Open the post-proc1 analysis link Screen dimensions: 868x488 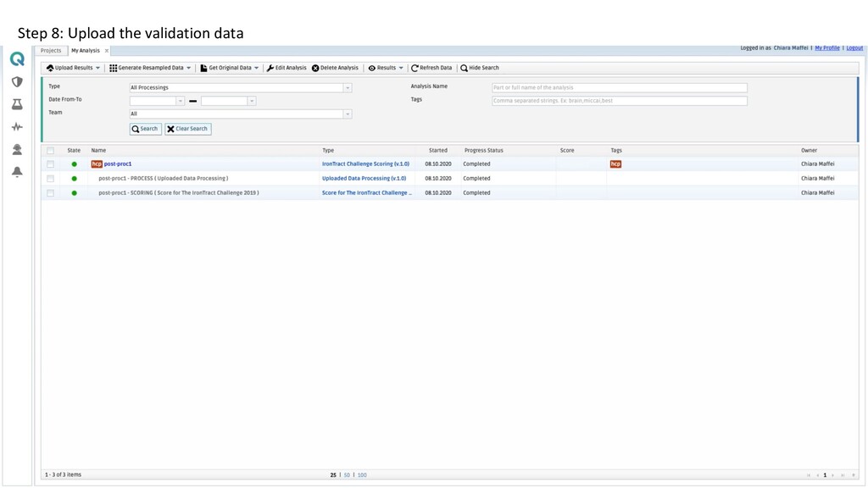click(x=118, y=164)
